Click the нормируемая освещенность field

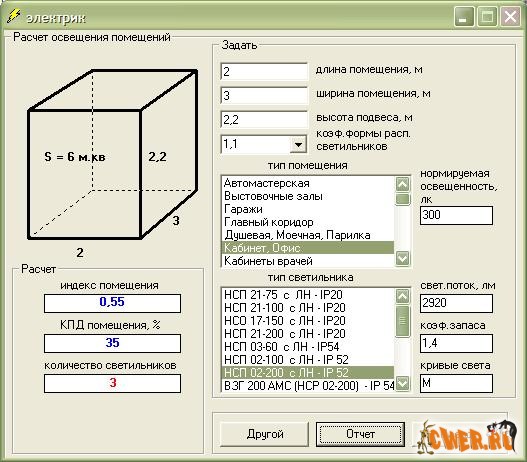tap(456, 215)
